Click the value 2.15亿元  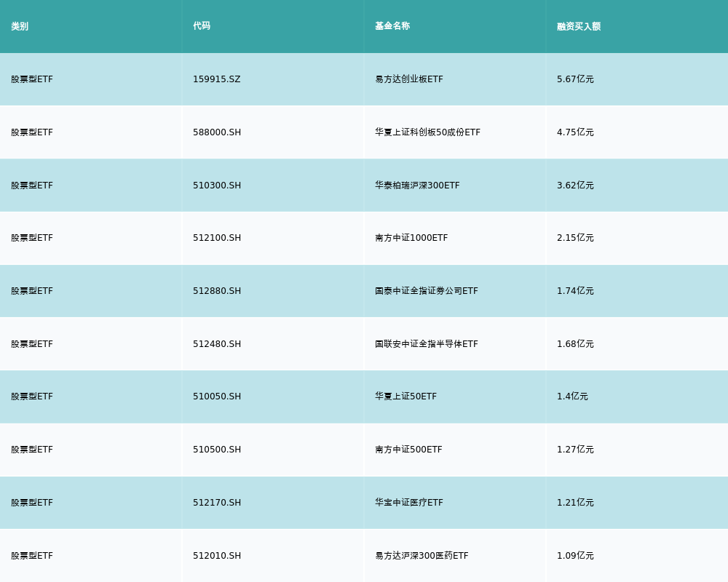[575, 238]
